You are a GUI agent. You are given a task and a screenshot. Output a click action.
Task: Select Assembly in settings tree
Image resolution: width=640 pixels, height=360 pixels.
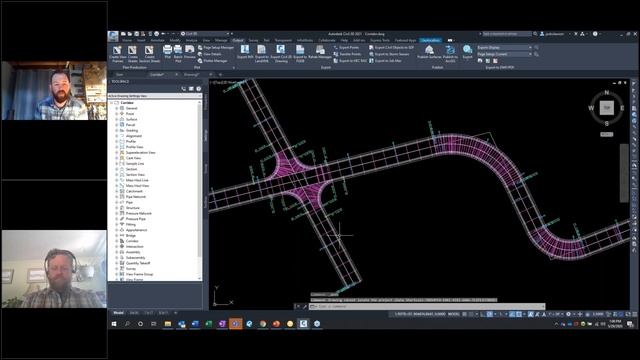(133, 252)
